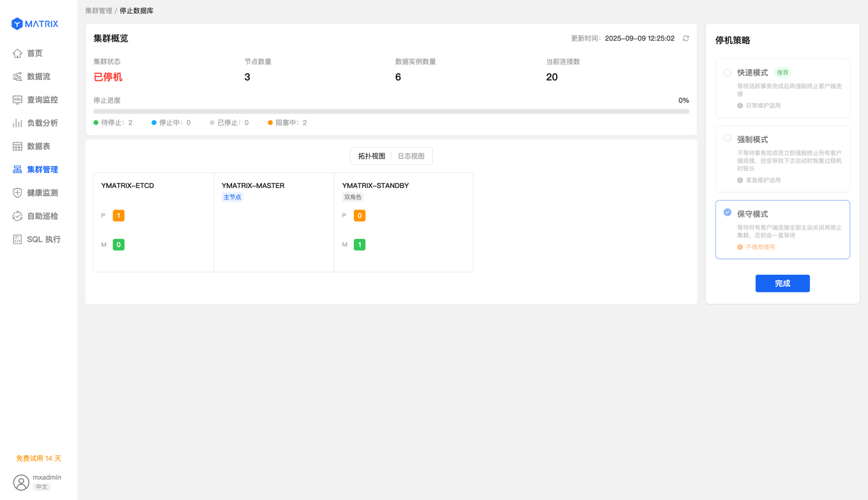Switch to 拓扑视图 tab
This screenshot has height=500, width=868.
coord(372,156)
